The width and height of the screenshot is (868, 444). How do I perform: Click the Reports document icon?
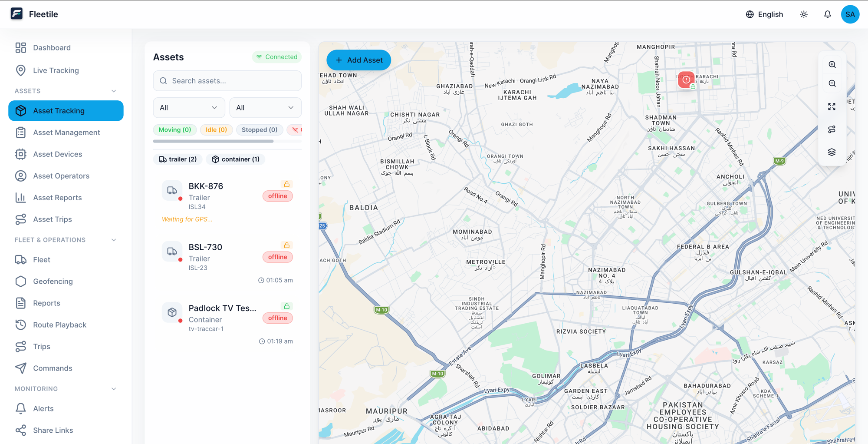(20, 303)
